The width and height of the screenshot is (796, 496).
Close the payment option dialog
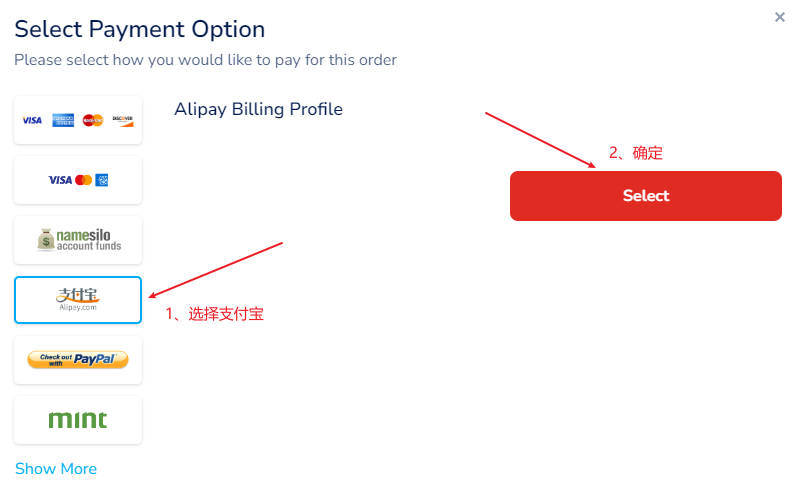(x=780, y=17)
